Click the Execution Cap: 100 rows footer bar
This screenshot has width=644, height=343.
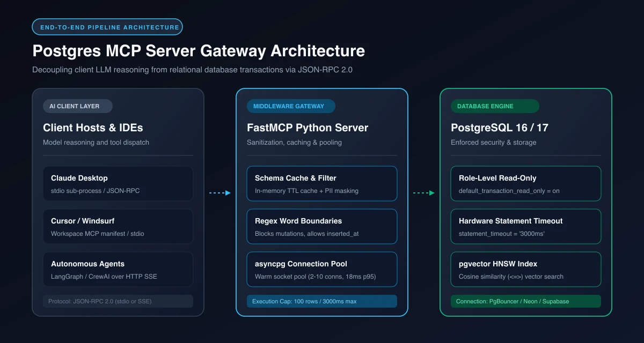tap(322, 301)
